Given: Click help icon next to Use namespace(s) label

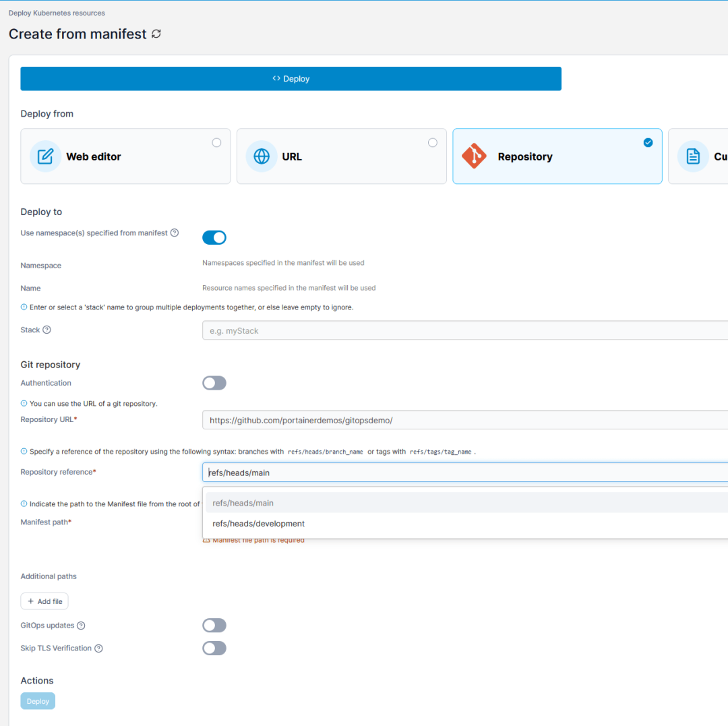Looking at the screenshot, I should click(x=175, y=233).
